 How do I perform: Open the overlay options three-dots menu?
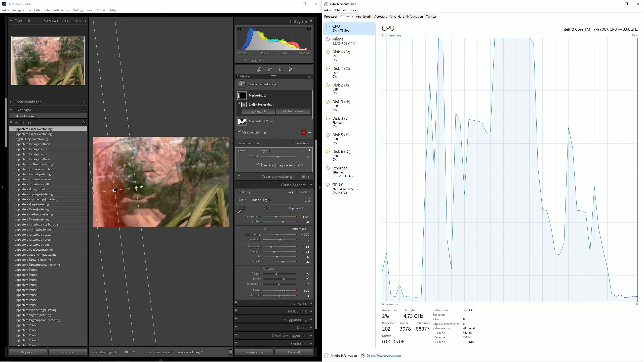coord(309,132)
